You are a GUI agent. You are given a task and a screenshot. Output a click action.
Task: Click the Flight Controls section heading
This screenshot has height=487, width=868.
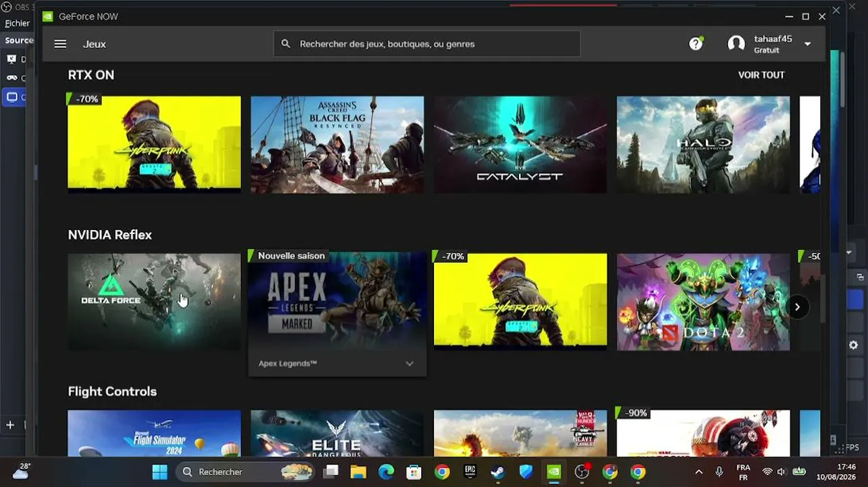pos(112,392)
